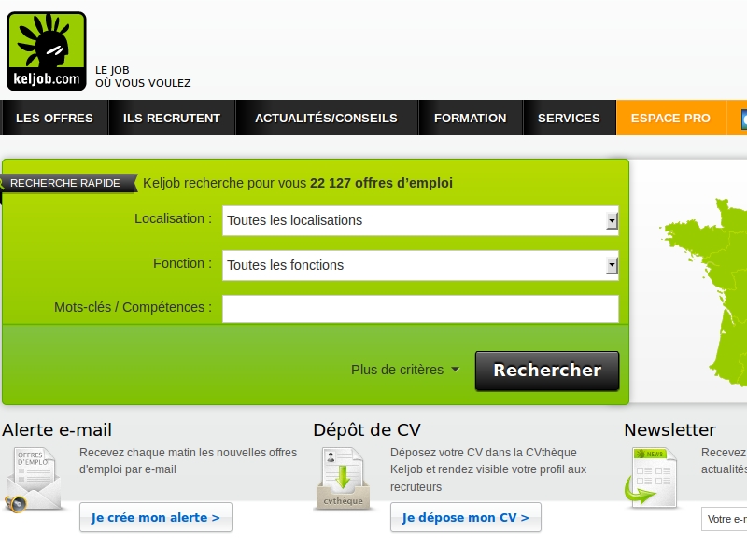Image resolution: width=747 pixels, height=560 pixels.
Task: Select ILS RECRUTENT in navigation bar
Action: 172,119
